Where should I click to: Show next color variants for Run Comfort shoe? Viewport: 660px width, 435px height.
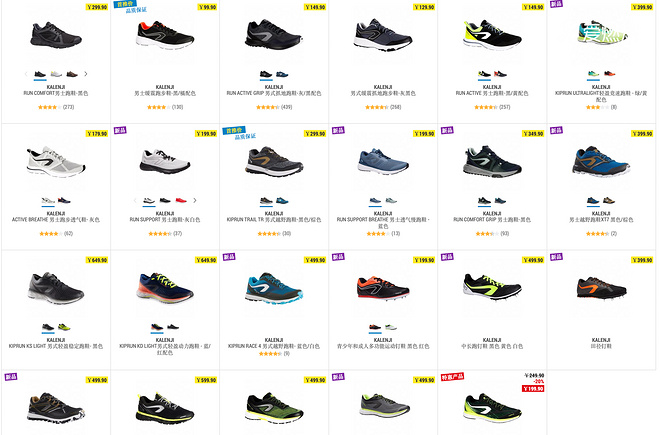[x=85, y=74]
